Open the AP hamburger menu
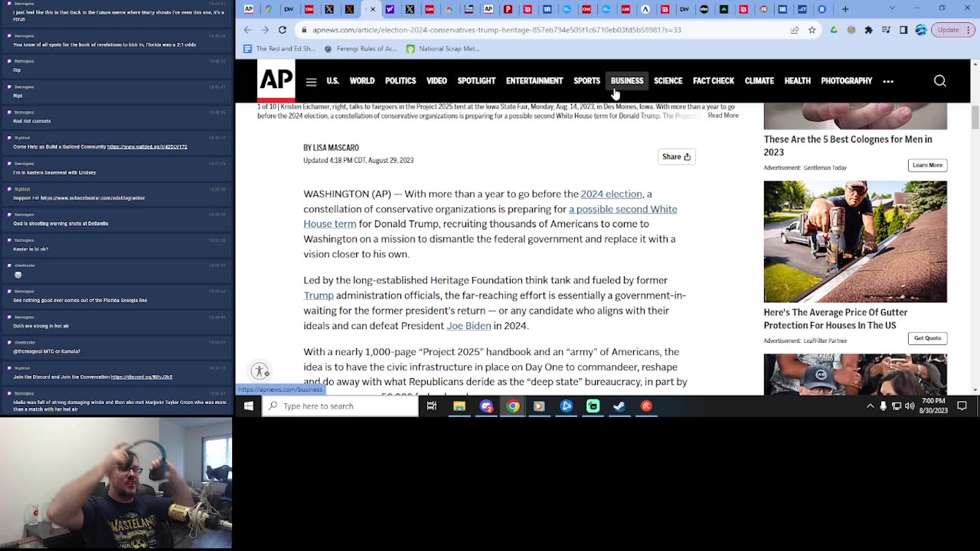980x551 pixels. click(311, 81)
